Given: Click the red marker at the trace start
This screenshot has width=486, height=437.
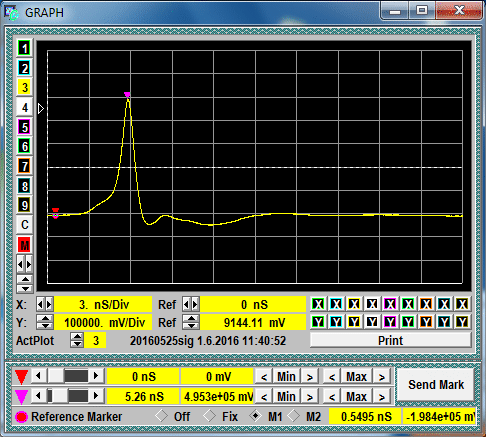Looking at the screenshot, I should (55, 211).
